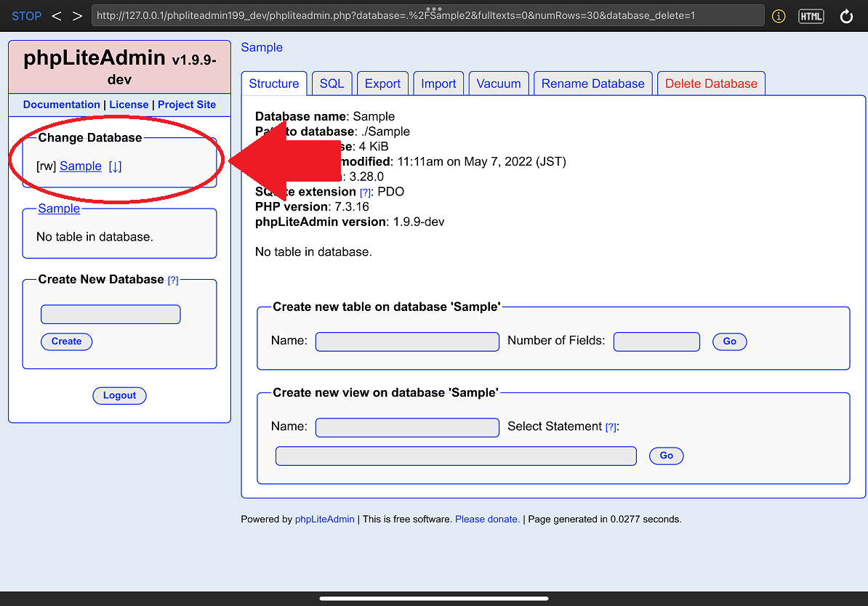Switch to the SQL tab

coord(331,84)
